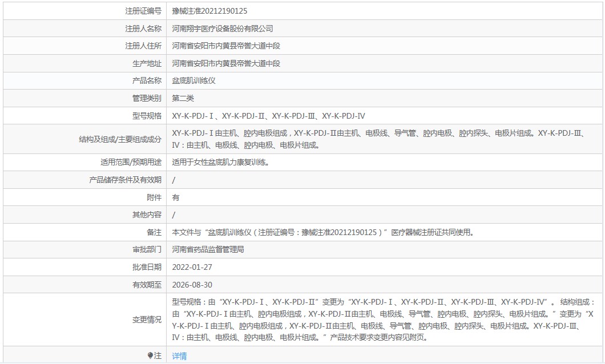Screen dimensions: 605x364
Task: Open the 详情 link
Action: (179, 356)
